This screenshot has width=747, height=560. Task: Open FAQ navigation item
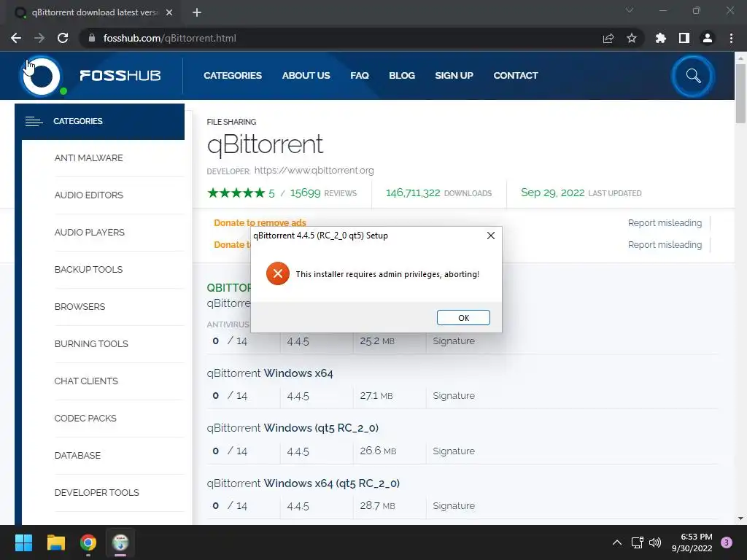coord(360,76)
